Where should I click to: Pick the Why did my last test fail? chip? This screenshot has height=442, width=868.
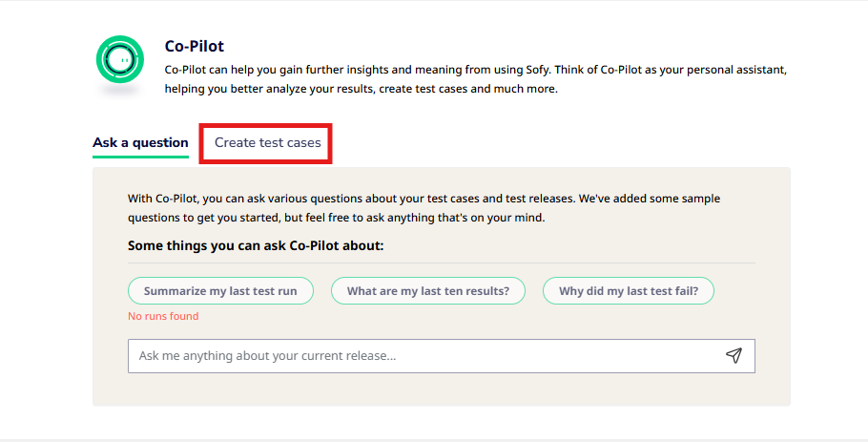pyautogui.click(x=629, y=291)
